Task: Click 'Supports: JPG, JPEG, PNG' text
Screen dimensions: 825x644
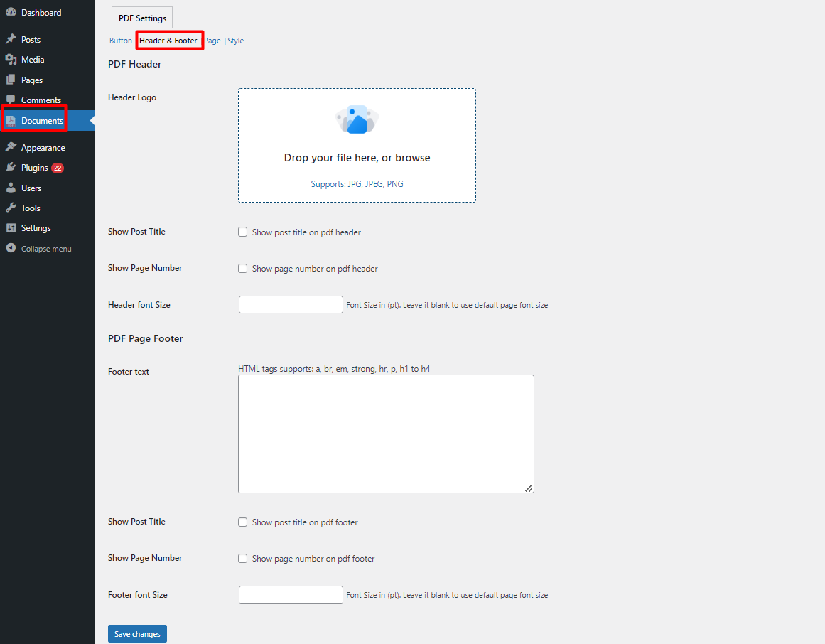Action: click(357, 183)
